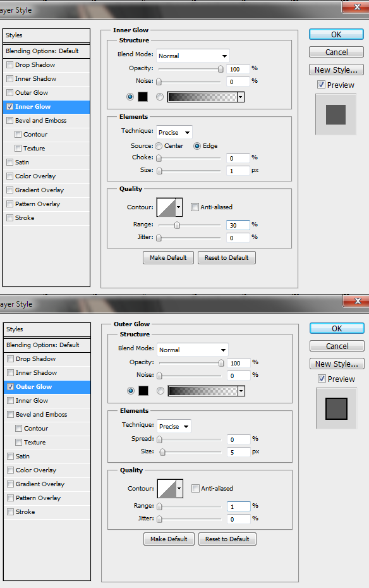Click Size slider handle in Outer Glow dialog

(162, 452)
